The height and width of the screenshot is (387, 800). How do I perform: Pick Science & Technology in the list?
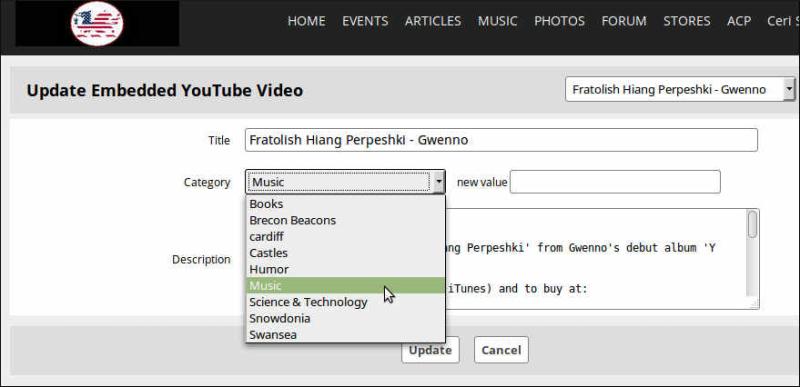pos(345,302)
